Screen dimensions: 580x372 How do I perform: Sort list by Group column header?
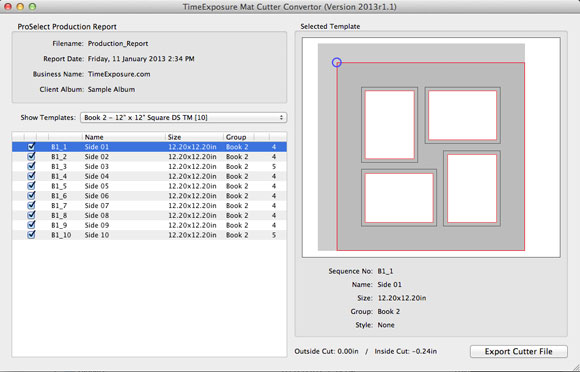click(x=239, y=137)
